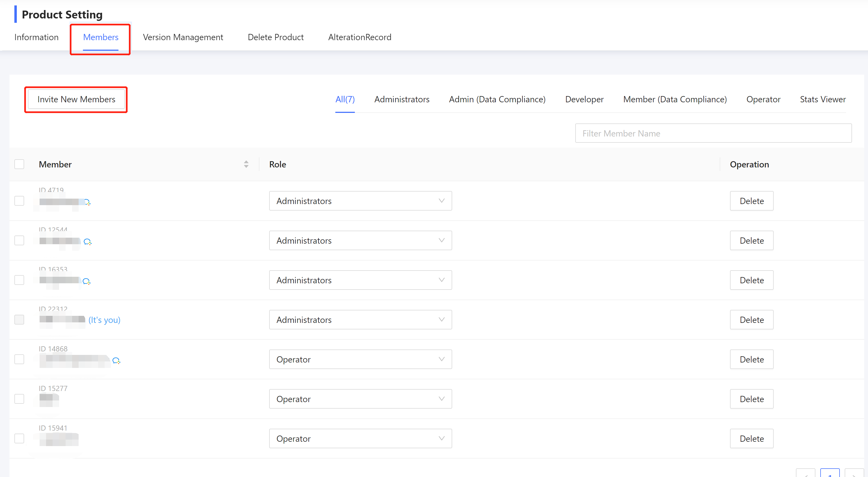Image resolution: width=868 pixels, height=477 pixels.
Task: Check the box for member ID 16353
Action: 19,280
